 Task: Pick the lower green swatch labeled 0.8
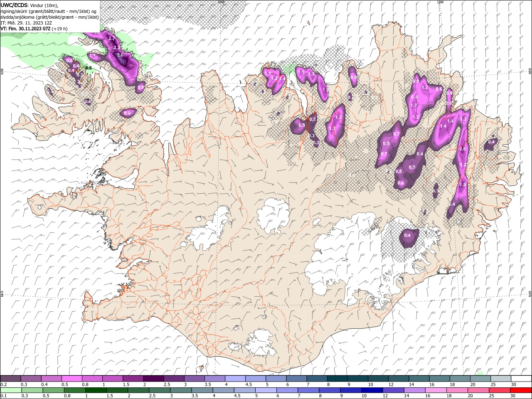click(x=75, y=390)
